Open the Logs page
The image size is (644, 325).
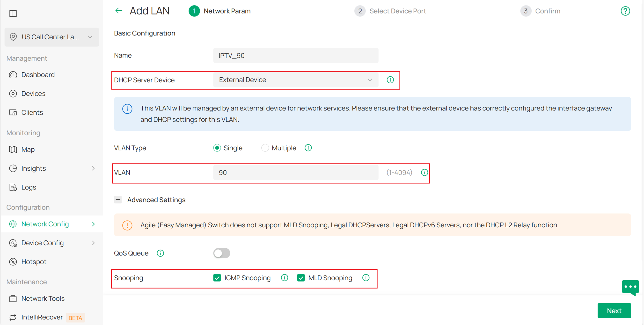coord(28,187)
